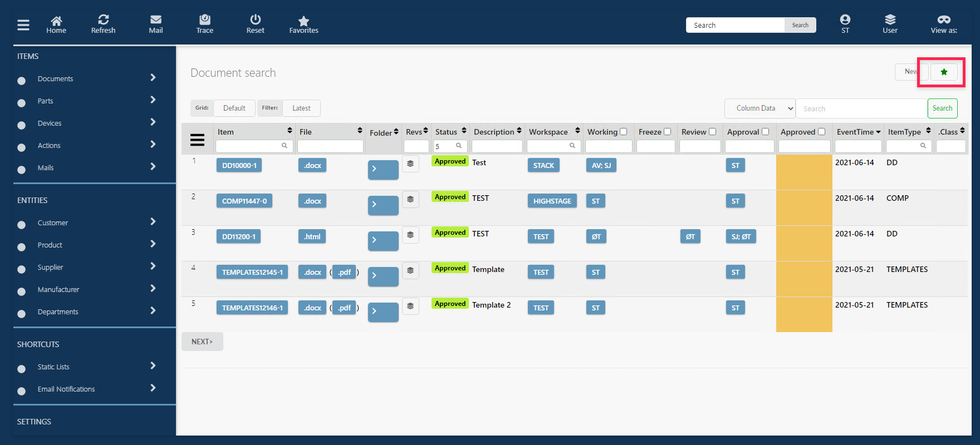Open item COMP11447-0
Image resolution: width=980 pixels, height=445 pixels.
244,201
